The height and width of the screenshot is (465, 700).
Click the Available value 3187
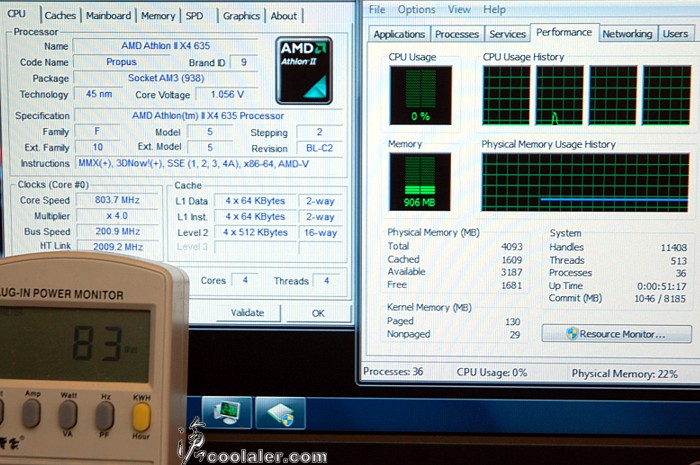(x=512, y=272)
